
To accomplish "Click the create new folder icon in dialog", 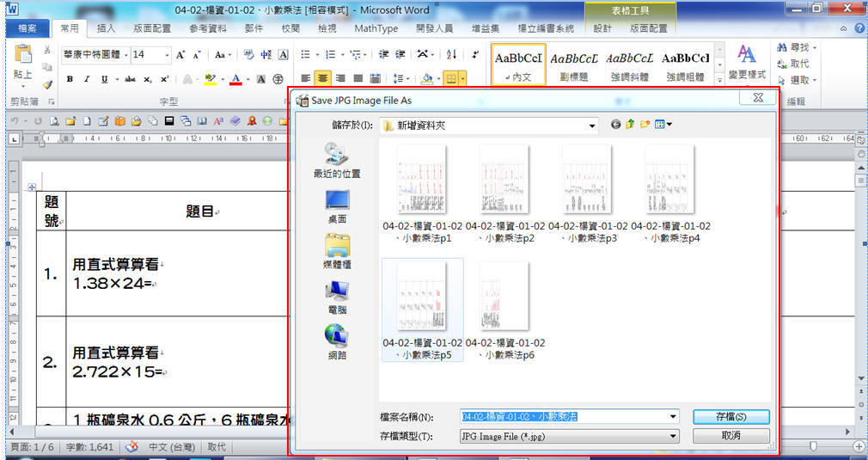I will (x=645, y=125).
